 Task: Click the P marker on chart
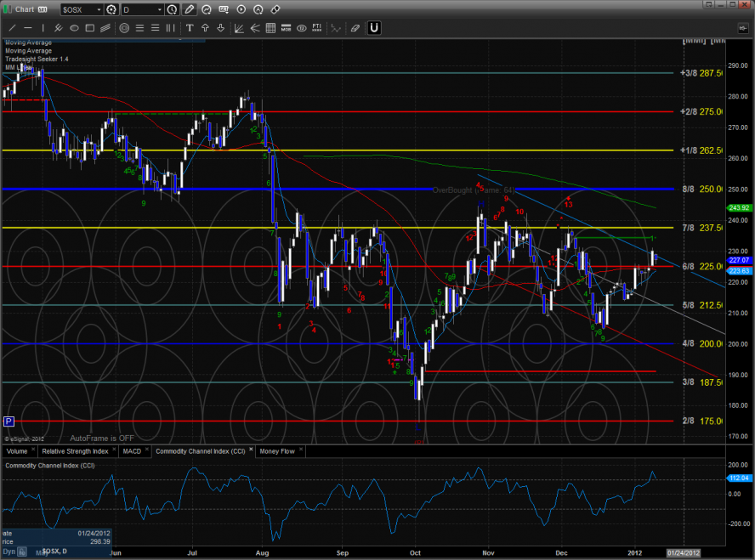pos(9,421)
